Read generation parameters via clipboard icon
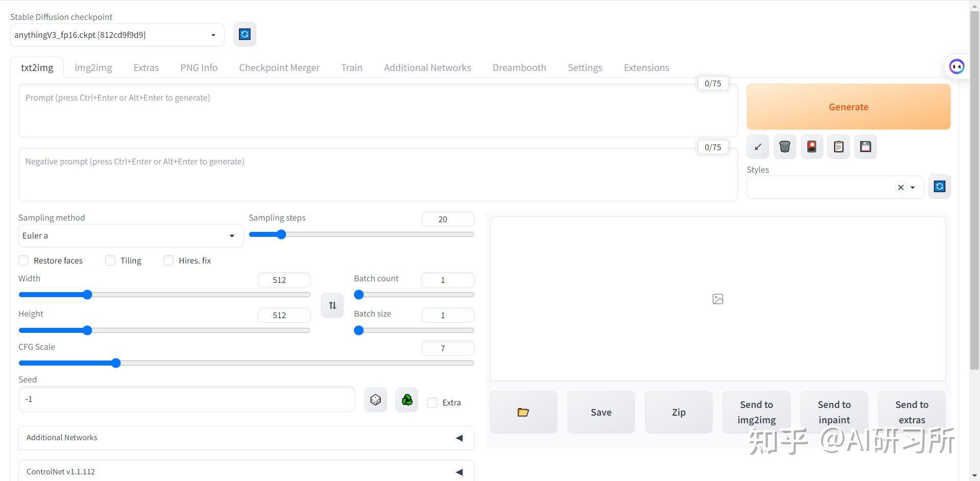980x481 pixels. coord(838,147)
